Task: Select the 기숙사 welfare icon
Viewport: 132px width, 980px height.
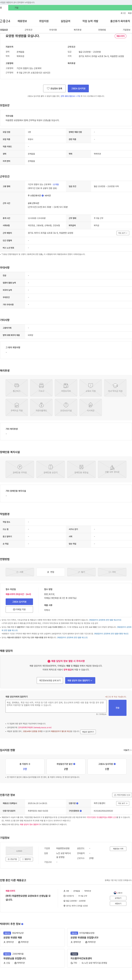Action: coord(41,388)
